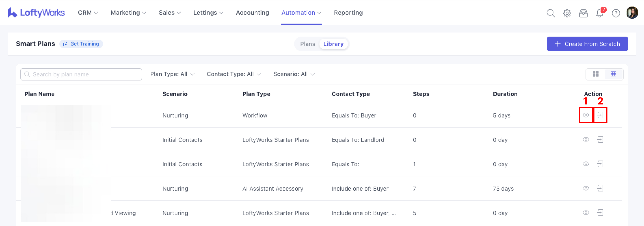The image size is (644, 226).
Task: Open the Scenario: All dropdown
Action: (x=294, y=74)
